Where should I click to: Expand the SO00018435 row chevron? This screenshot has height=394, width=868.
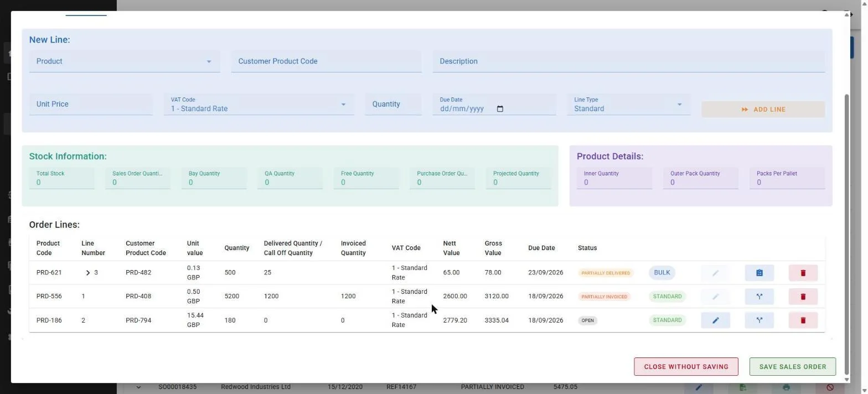point(138,387)
